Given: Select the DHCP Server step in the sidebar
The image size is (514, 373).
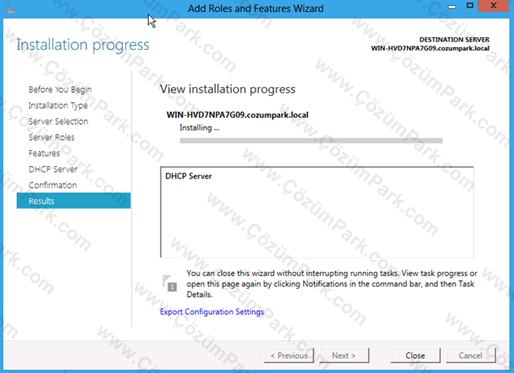Looking at the screenshot, I should [x=53, y=169].
